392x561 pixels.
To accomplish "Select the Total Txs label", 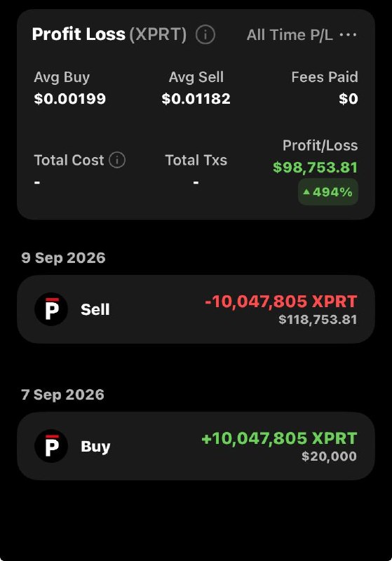I will click(x=196, y=160).
